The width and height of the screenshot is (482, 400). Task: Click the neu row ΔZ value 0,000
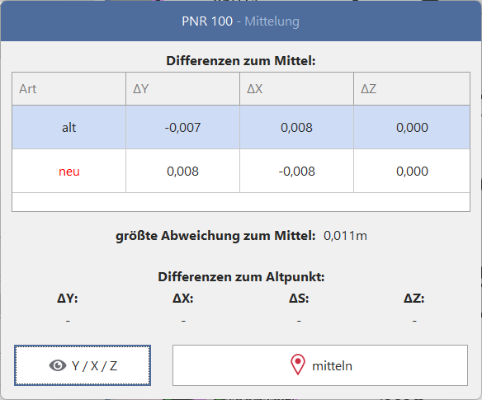tap(412, 171)
